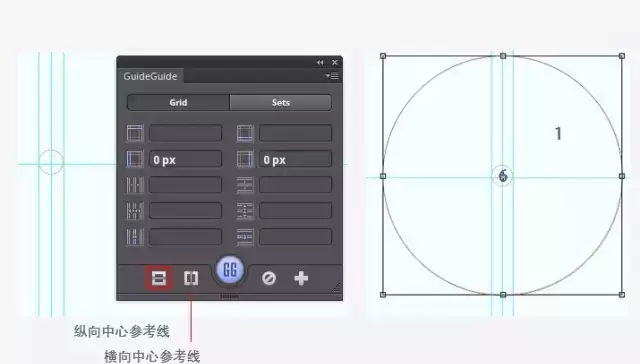
Task: Click the column gutter icon
Action: click(x=135, y=237)
